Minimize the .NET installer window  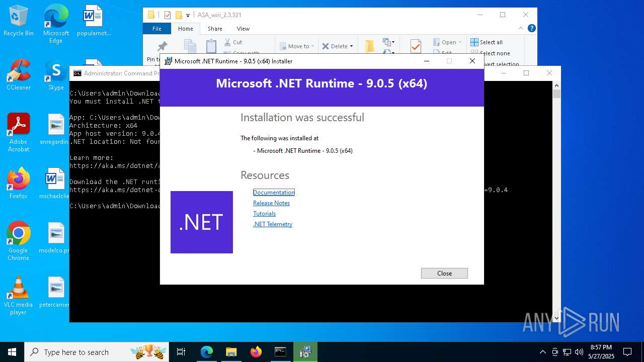(427, 61)
